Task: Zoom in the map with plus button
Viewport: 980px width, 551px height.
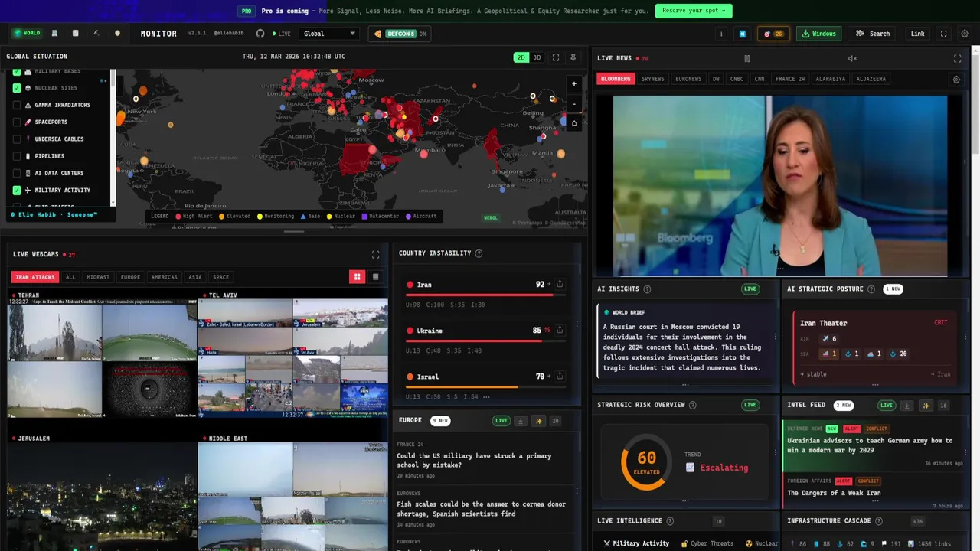Action: 574,84
